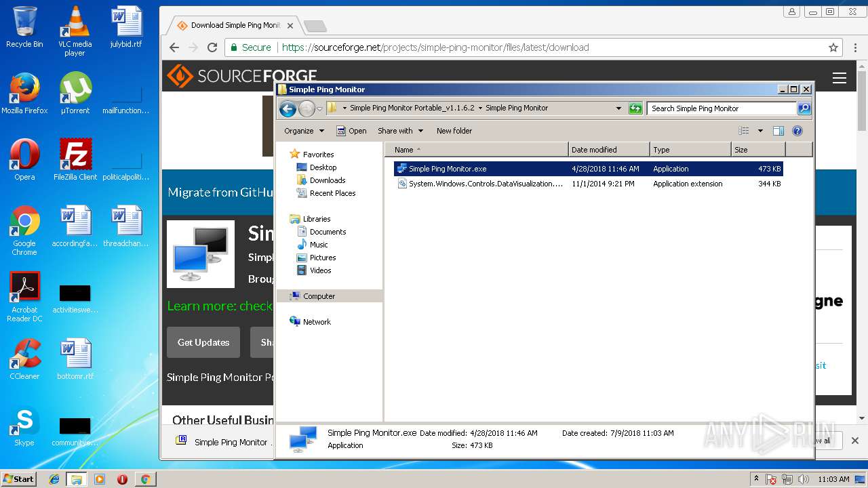Select System.Windows.Controls.DataVisualization file
The width and height of the screenshot is (868, 488).
[x=588, y=184]
